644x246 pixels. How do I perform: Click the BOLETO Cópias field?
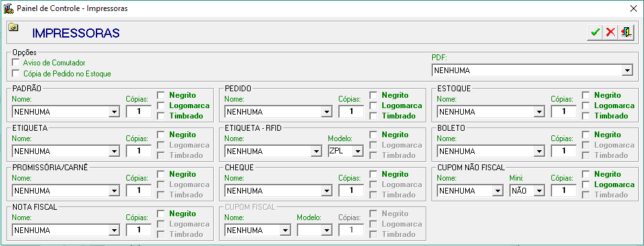tap(564, 151)
